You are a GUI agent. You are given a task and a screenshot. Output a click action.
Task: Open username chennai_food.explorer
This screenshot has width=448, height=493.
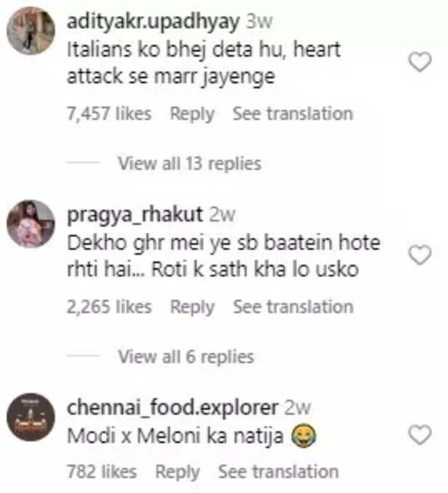point(172,406)
